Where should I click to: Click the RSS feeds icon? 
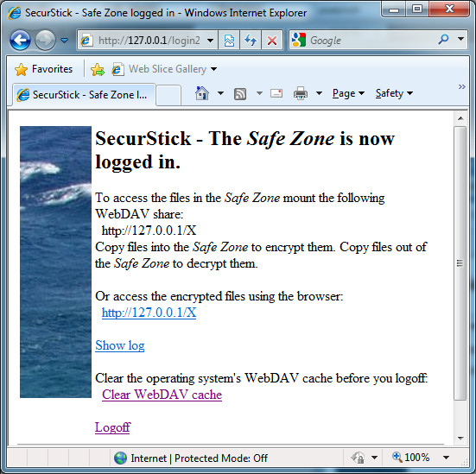pos(240,94)
